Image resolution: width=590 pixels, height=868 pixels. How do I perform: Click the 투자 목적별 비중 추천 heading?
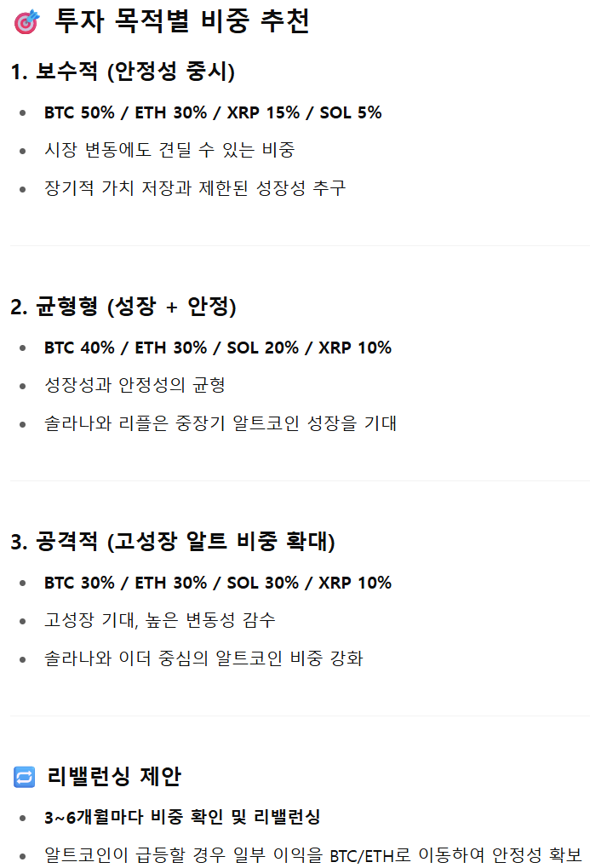(182, 21)
